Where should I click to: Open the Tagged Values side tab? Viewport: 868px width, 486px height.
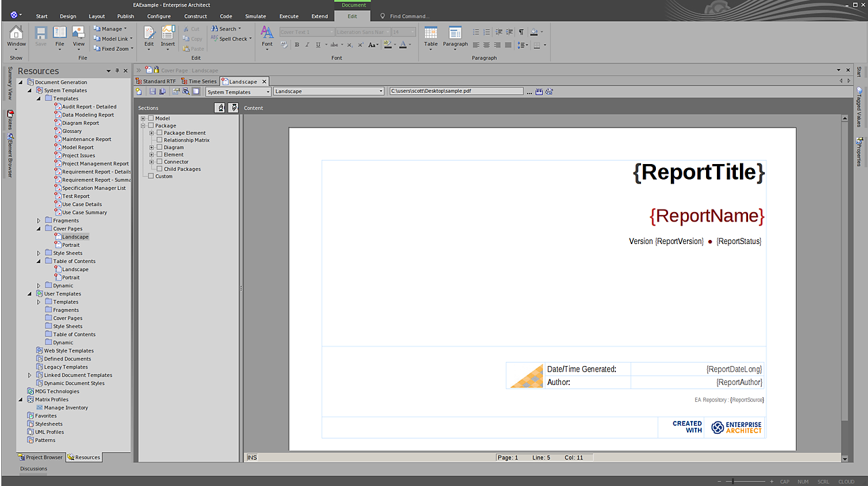coord(859,107)
